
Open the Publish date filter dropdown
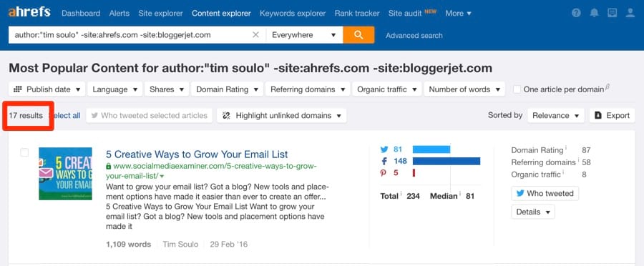click(x=47, y=89)
